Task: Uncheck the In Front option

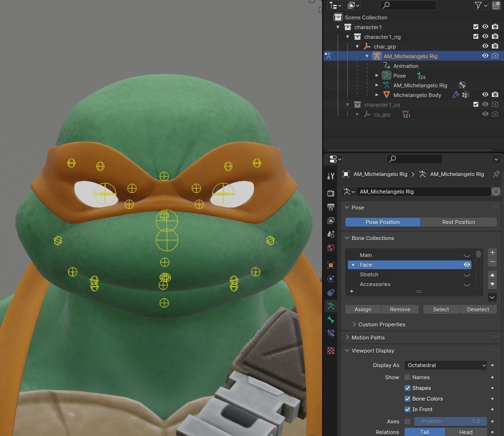Action: 407,409
